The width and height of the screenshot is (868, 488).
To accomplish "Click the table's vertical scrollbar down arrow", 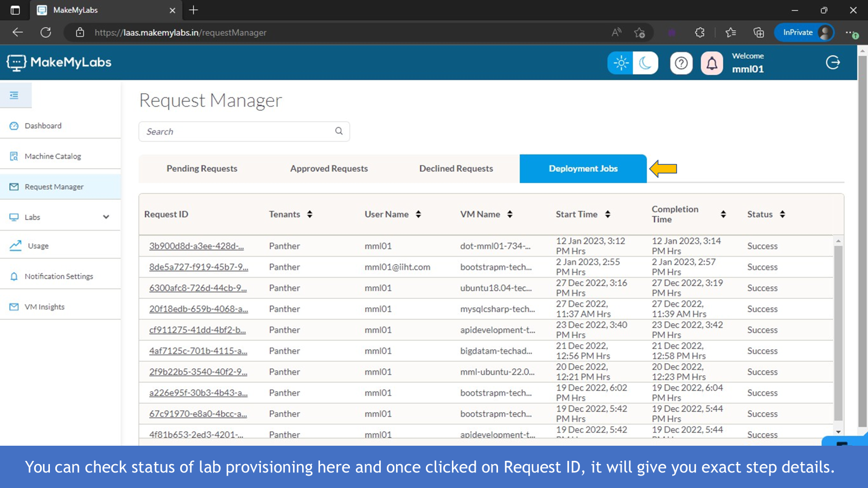I will coord(838,432).
